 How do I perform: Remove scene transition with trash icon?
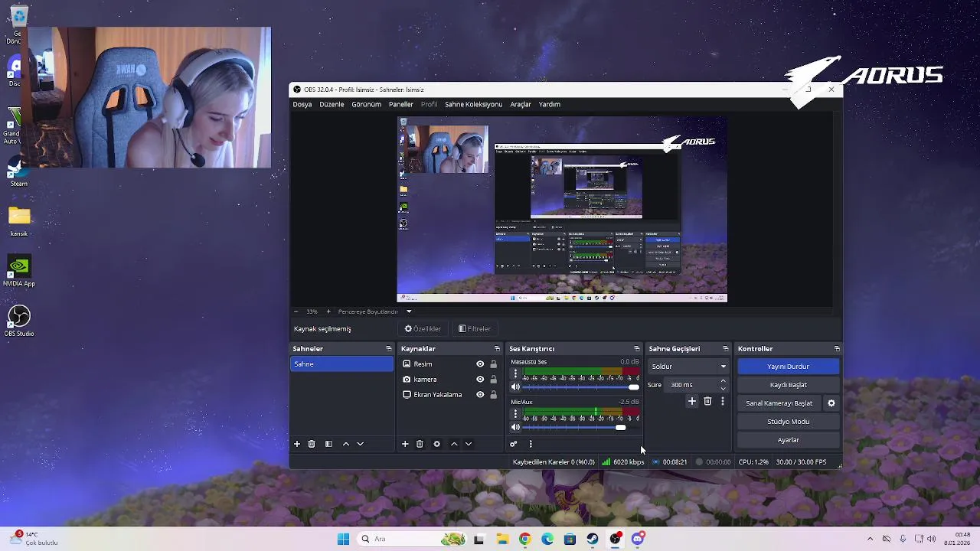(x=707, y=401)
